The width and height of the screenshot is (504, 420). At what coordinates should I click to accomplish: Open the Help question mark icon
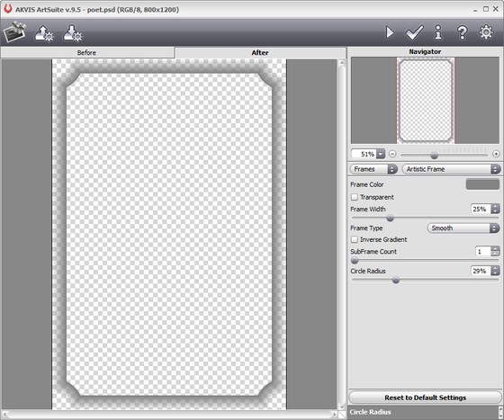click(x=463, y=32)
